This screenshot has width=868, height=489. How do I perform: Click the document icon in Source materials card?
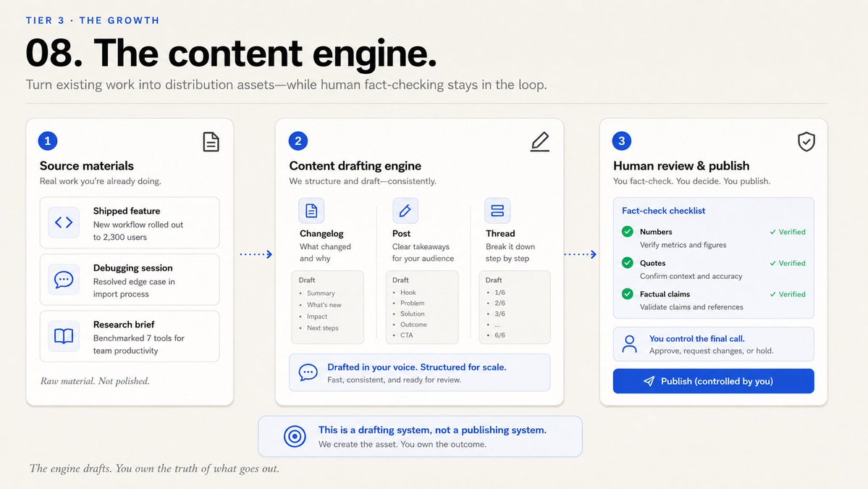tap(211, 142)
